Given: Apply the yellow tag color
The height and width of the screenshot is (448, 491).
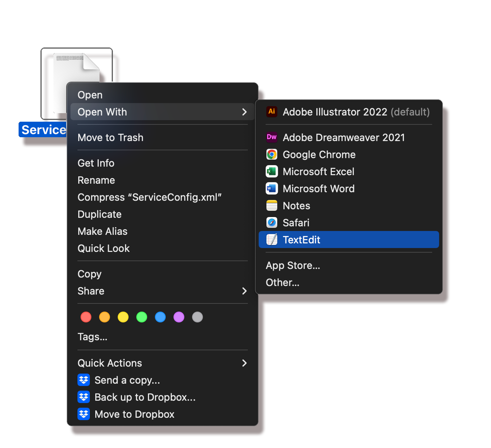Looking at the screenshot, I should point(123,317).
